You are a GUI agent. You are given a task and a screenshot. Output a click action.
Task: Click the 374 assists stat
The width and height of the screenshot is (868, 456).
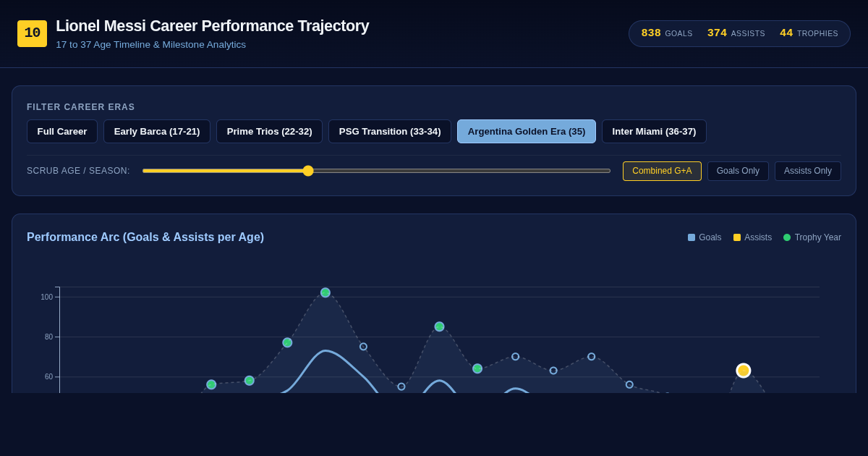pos(736,33)
